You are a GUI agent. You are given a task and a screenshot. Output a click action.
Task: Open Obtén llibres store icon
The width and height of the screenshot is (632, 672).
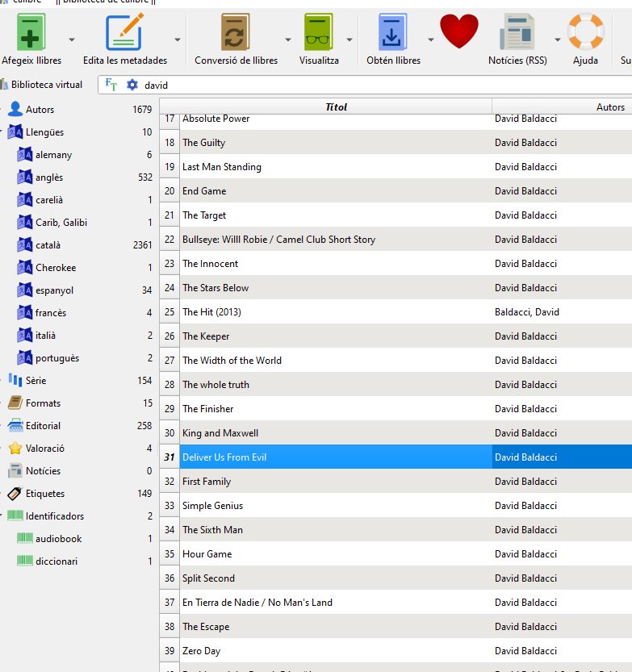[x=393, y=33]
